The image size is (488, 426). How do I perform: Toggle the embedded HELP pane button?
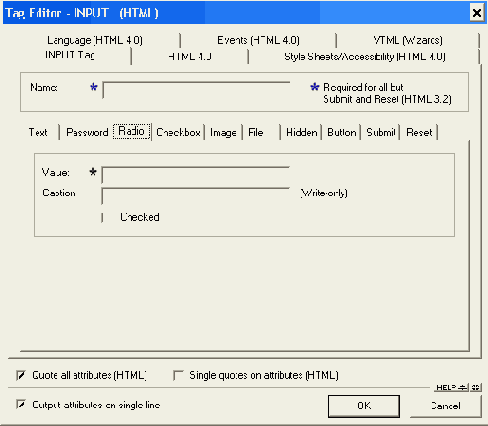coord(452,387)
